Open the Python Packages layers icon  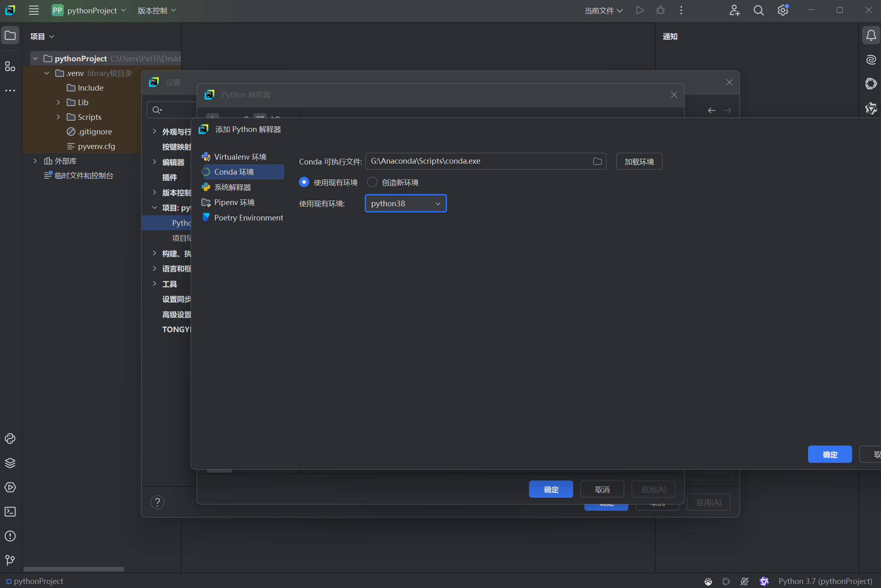pyautogui.click(x=10, y=463)
